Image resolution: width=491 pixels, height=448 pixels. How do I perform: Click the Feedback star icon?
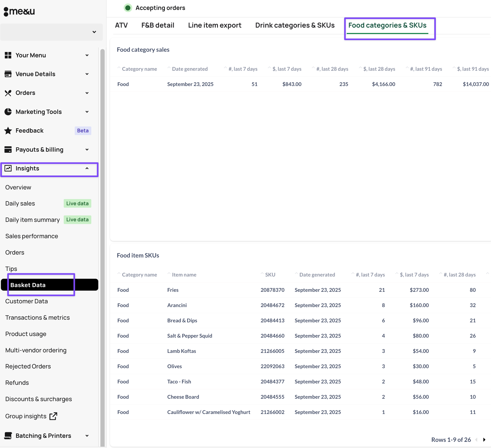[8, 131]
